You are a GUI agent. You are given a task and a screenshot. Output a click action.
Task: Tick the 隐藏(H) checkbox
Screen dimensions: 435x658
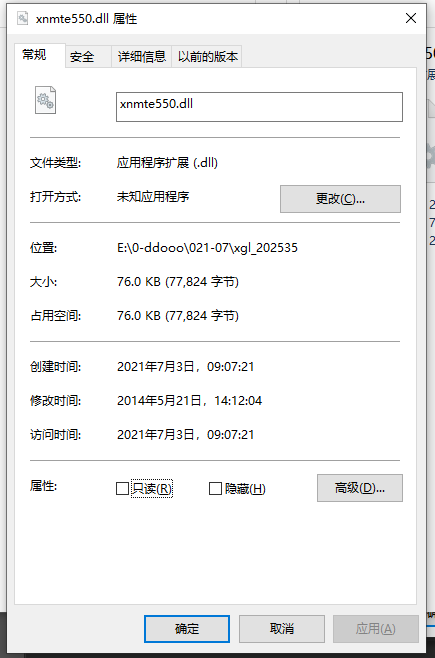(215, 488)
